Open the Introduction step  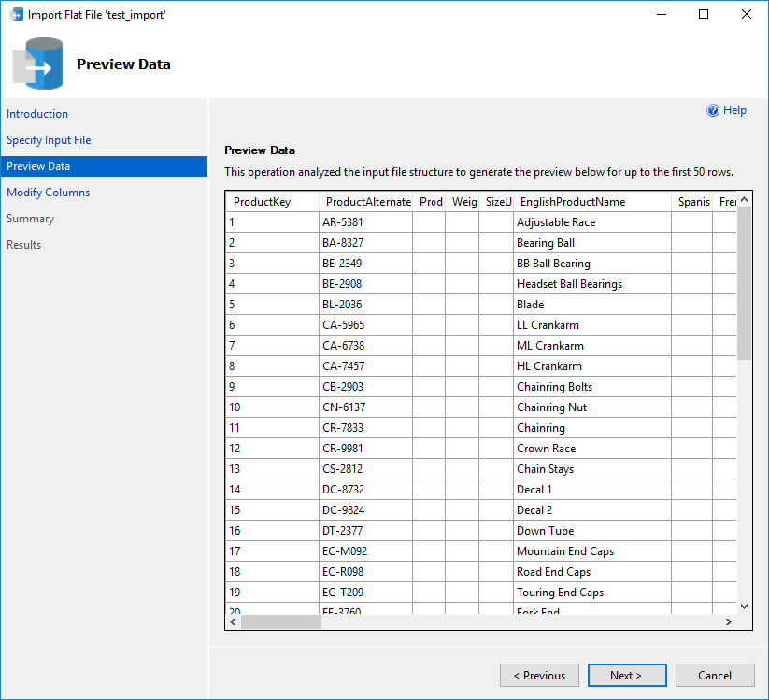tap(37, 113)
